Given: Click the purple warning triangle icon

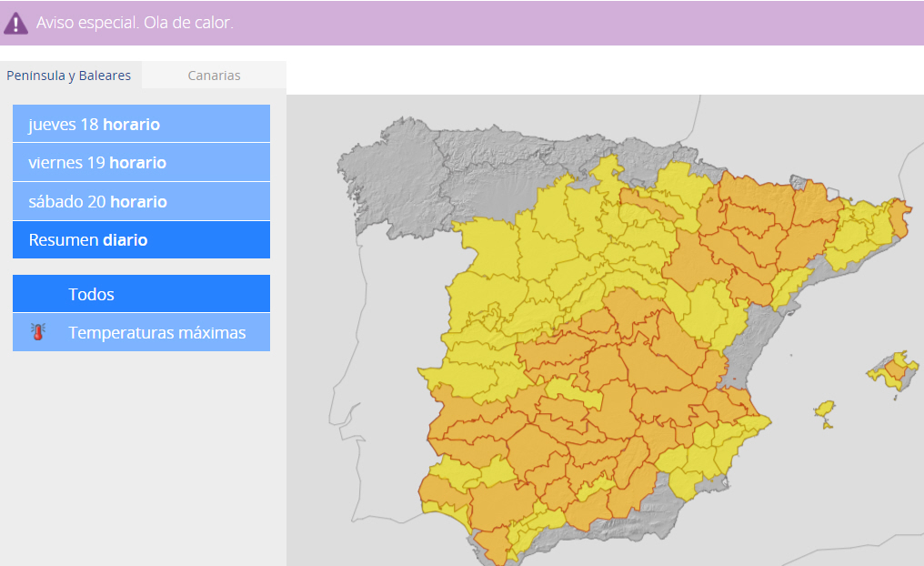Looking at the screenshot, I should 15,24.
